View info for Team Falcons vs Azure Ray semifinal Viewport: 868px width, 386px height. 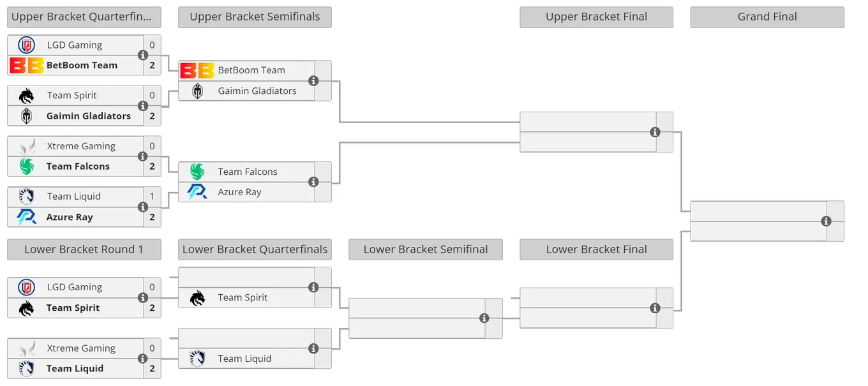313,182
